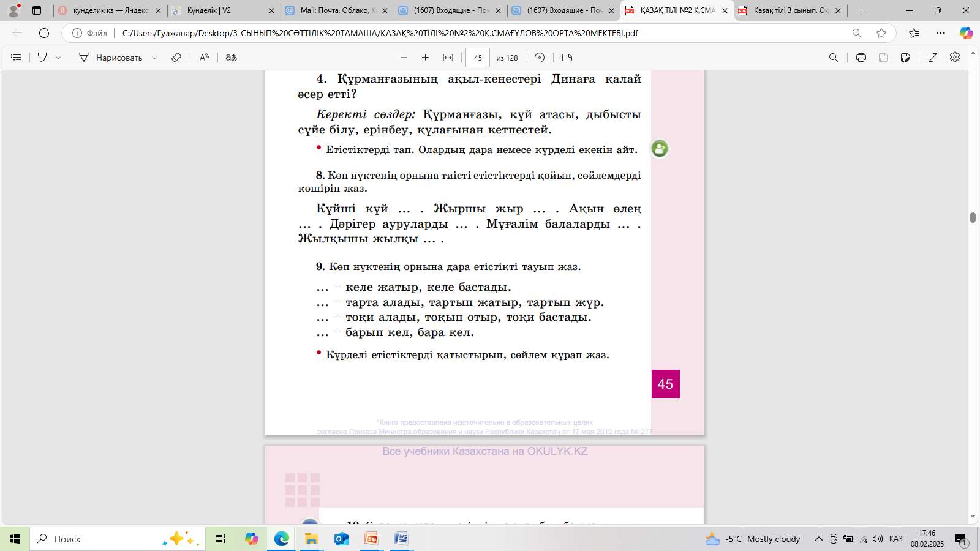Open Outlook from taskbar
980x551 pixels.
[341, 539]
